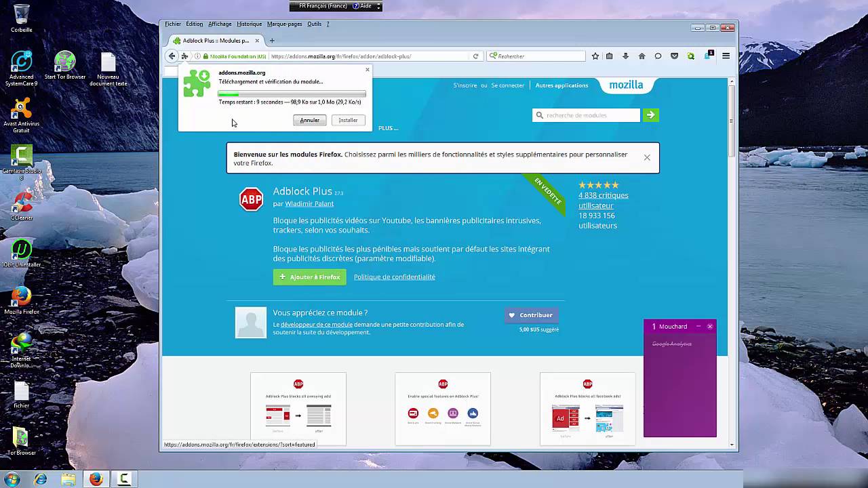This screenshot has width=868, height=488.
Task: Click the S'inscrire link
Action: (465, 85)
